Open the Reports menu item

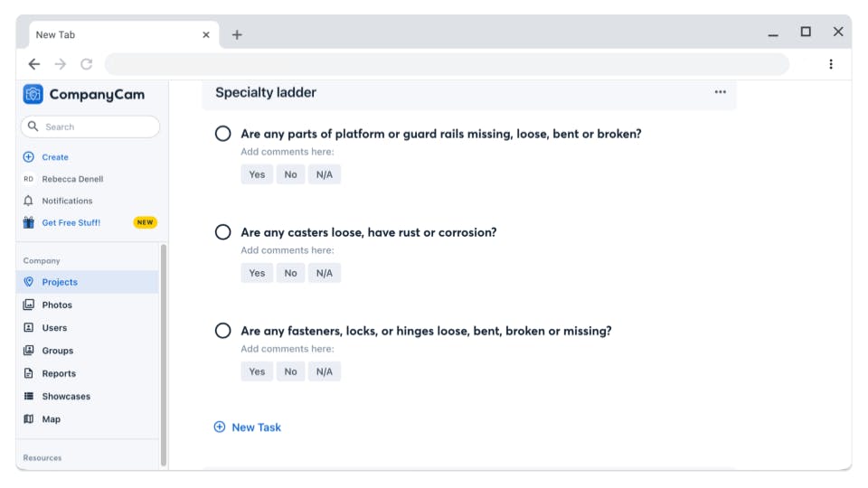pyautogui.click(x=59, y=373)
